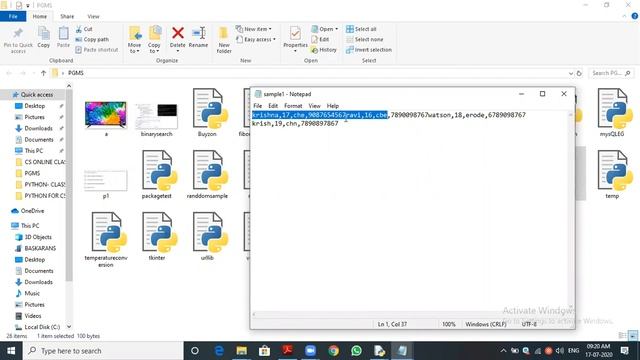
Task: Click the red Delete icon
Action: [x=178, y=33]
